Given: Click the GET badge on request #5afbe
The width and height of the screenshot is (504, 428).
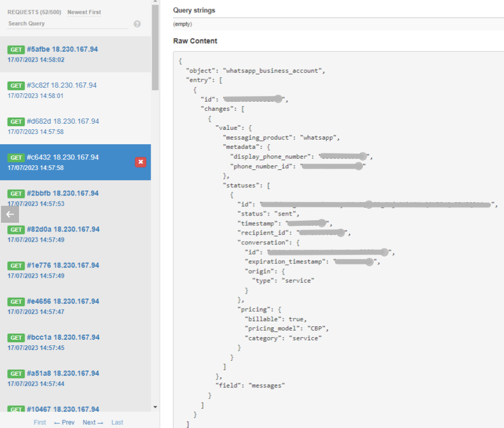Looking at the screenshot, I should 16,49.
